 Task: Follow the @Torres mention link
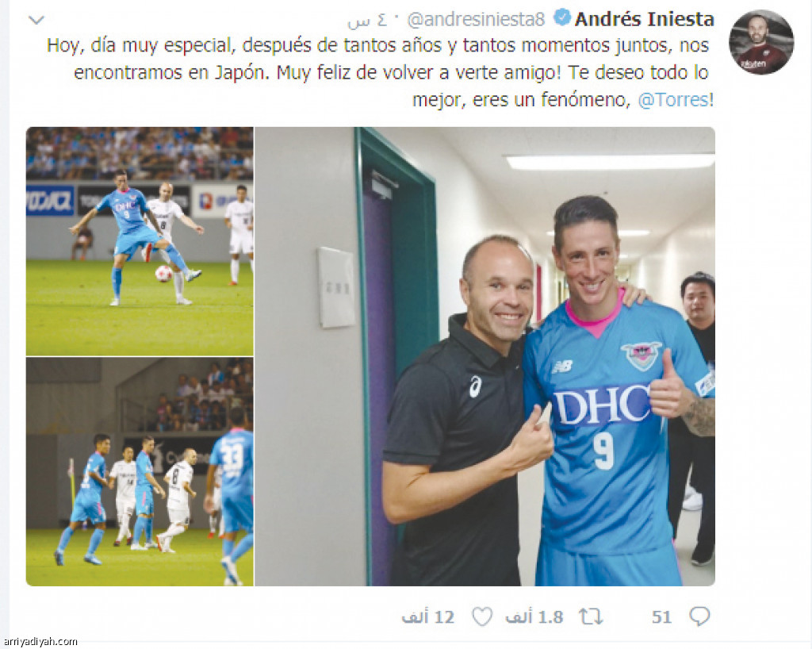pyautogui.click(x=676, y=99)
